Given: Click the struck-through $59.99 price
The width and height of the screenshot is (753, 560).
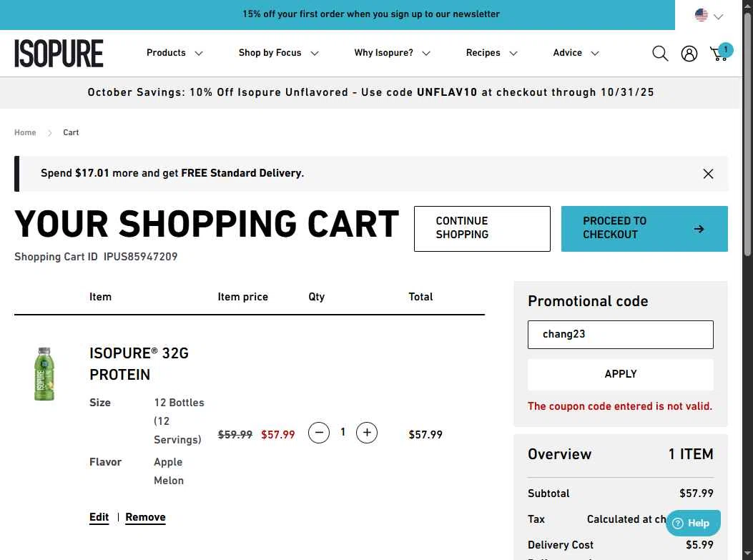Looking at the screenshot, I should (235, 435).
